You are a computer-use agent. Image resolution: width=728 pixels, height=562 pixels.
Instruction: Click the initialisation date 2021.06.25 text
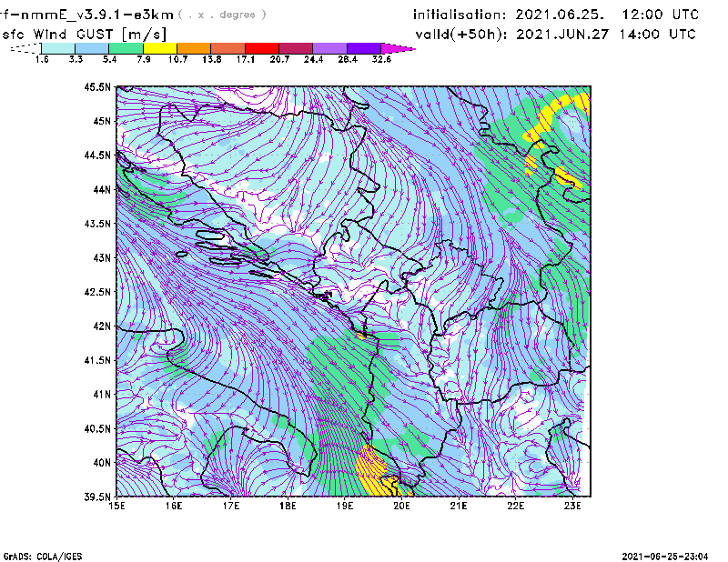point(556,15)
